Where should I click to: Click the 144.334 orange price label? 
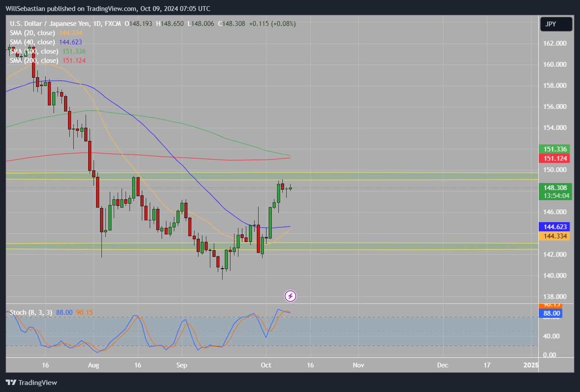555,236
